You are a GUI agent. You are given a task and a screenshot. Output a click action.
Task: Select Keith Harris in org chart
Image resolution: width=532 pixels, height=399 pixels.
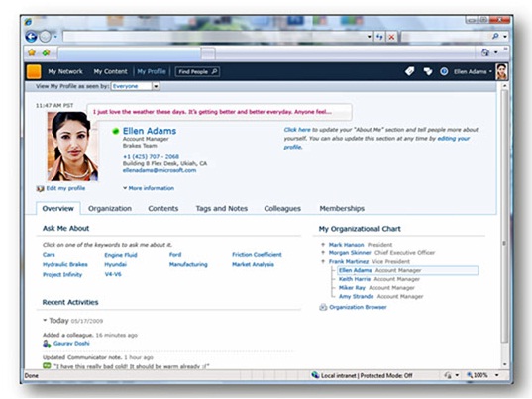pos(355,279)
